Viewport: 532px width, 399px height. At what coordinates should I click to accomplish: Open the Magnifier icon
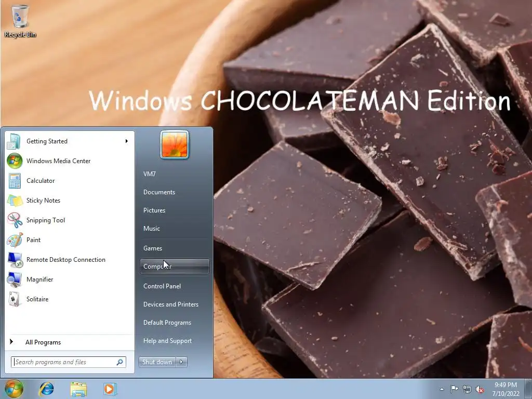click(14, 279)
